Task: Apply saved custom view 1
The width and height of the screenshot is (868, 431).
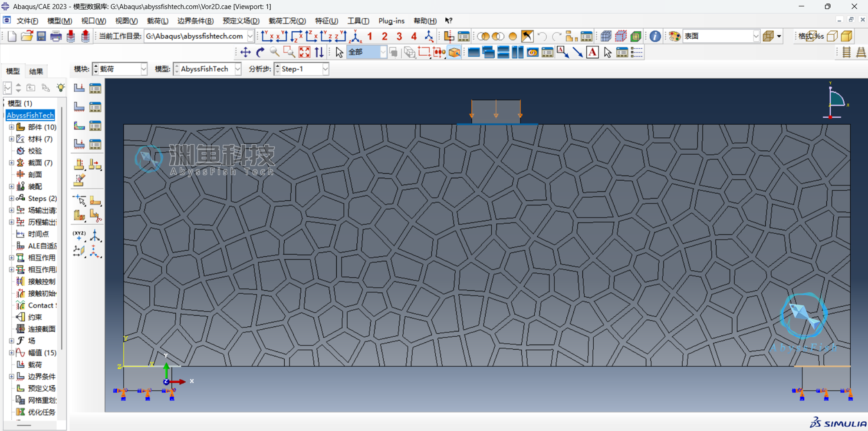Action: click(x=370, y=36)
